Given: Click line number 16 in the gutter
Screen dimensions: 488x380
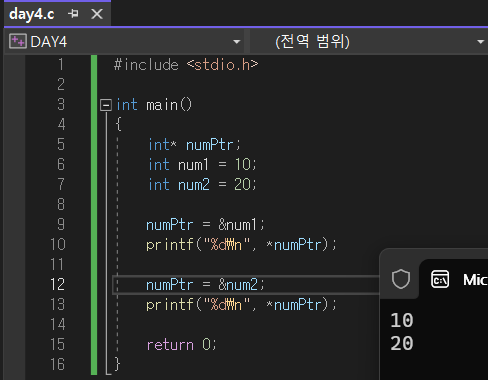Looking at the screenshot, I should 58,364.
